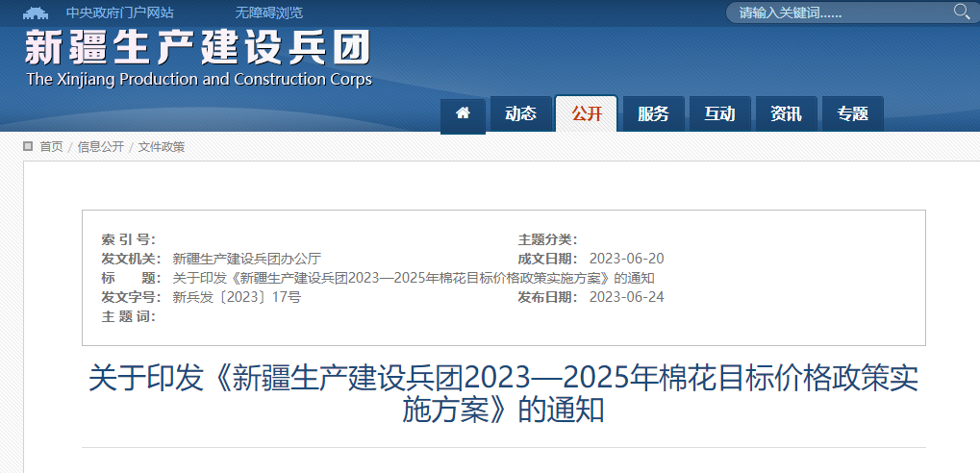The image size is (980, 473).
Task: Open 文件政策 in the breadcrumb trail
Action: coord(162,147)
